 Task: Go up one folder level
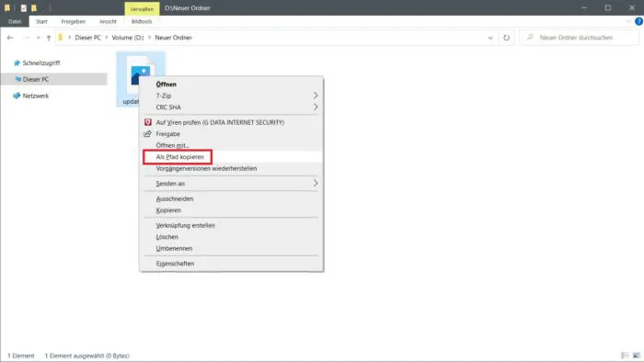pos(49,38)
